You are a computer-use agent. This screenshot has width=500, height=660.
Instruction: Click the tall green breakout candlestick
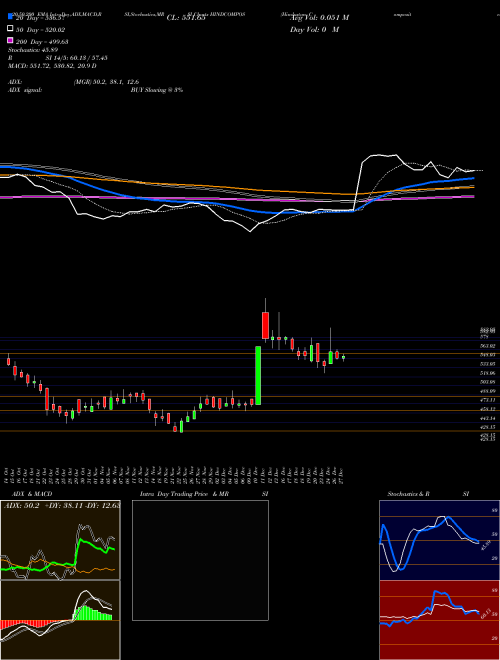click(258, 375)
